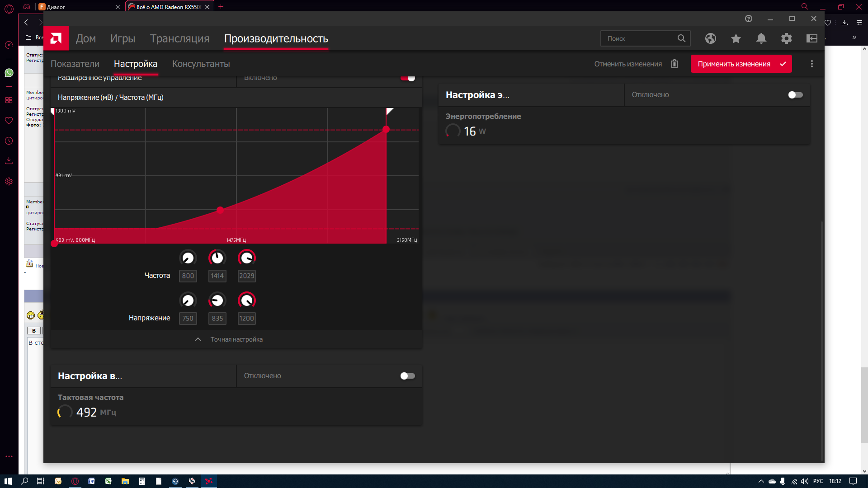Open favorites star icon
Viewport: 868px width, 488px height.
(736, 38)
